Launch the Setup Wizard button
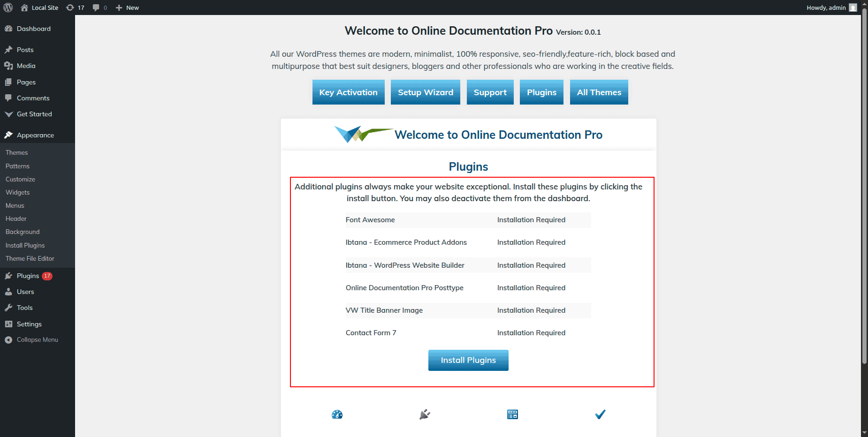This screenshot has width=868, height=437. pyautogui.click(x=426, y=92)
